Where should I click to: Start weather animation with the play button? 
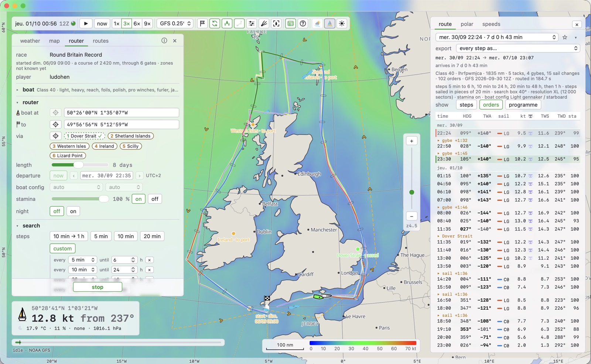86,24
